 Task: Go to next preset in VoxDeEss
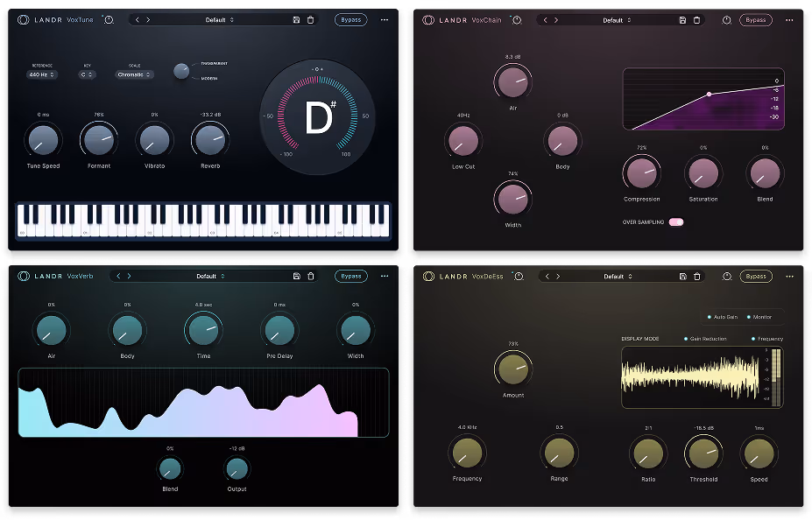[558, 277]
